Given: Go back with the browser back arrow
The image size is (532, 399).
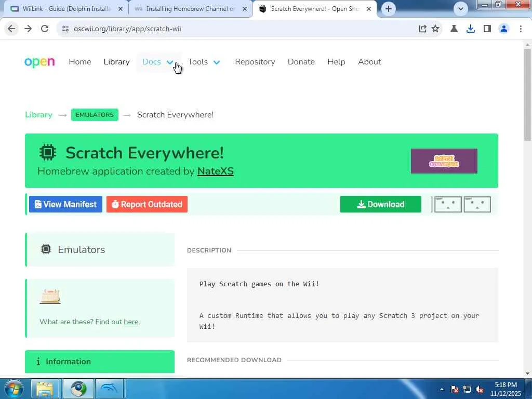Looking at the screenshot, I should 11,29.
